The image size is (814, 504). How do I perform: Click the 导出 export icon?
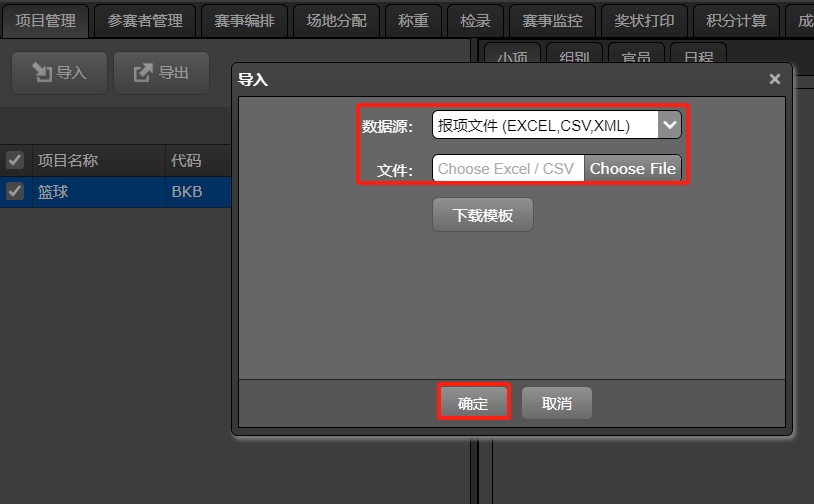tap(143, 72)
